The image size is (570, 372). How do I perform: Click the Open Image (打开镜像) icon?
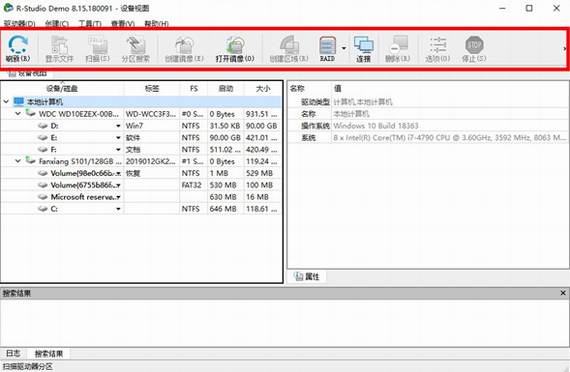point(235,48)
